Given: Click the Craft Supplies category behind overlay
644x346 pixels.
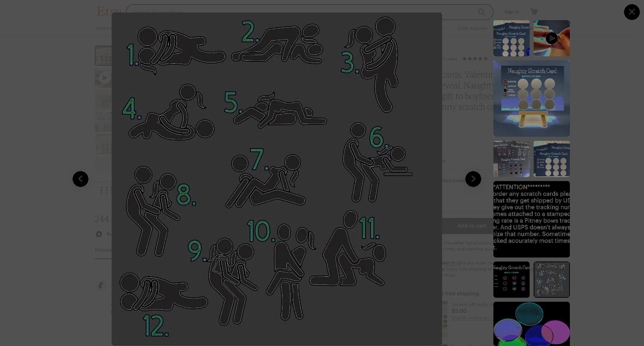Looking at the screenshot, I should (472, 28).
